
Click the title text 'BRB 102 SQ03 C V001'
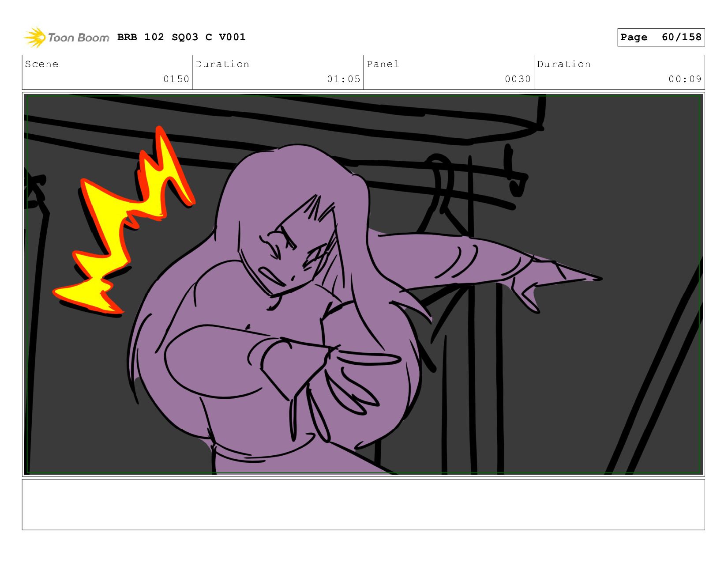click(x=181, y=37)
